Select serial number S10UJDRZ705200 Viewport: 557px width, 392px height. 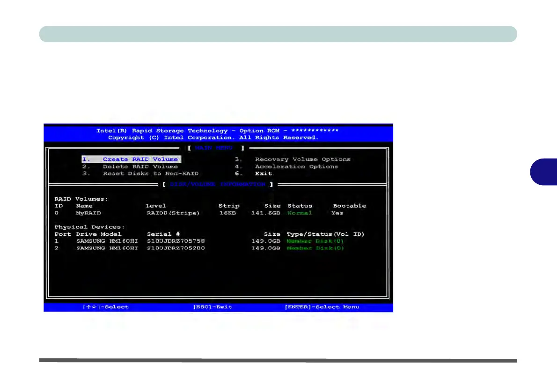tap(176, 248)
